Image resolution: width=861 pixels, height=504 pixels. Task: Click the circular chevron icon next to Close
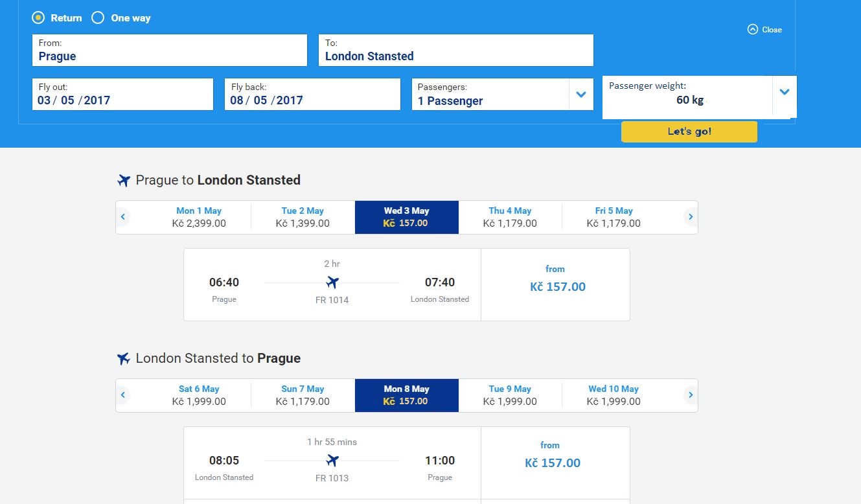point(752,29)
